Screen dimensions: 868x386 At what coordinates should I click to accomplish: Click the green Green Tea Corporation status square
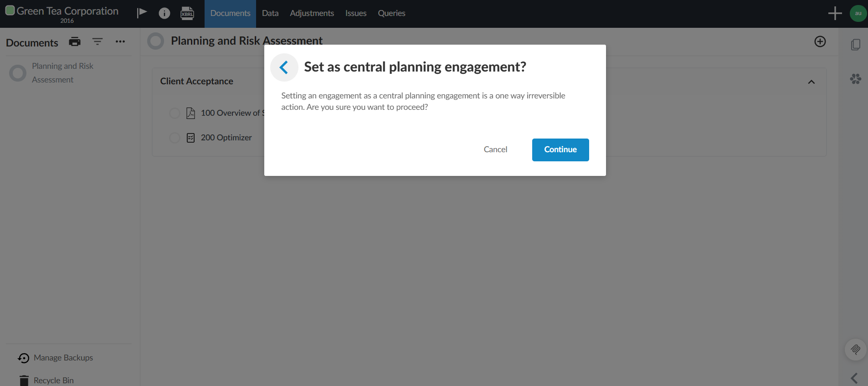9,10
